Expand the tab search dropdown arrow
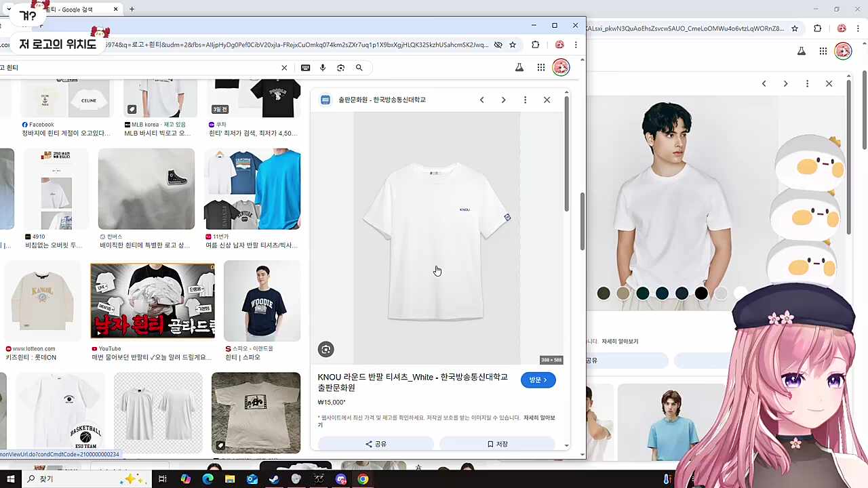 [x=8, y=9]
